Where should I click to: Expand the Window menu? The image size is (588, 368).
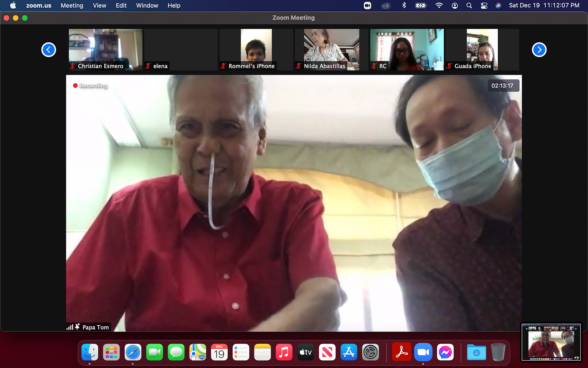point(147,6)
